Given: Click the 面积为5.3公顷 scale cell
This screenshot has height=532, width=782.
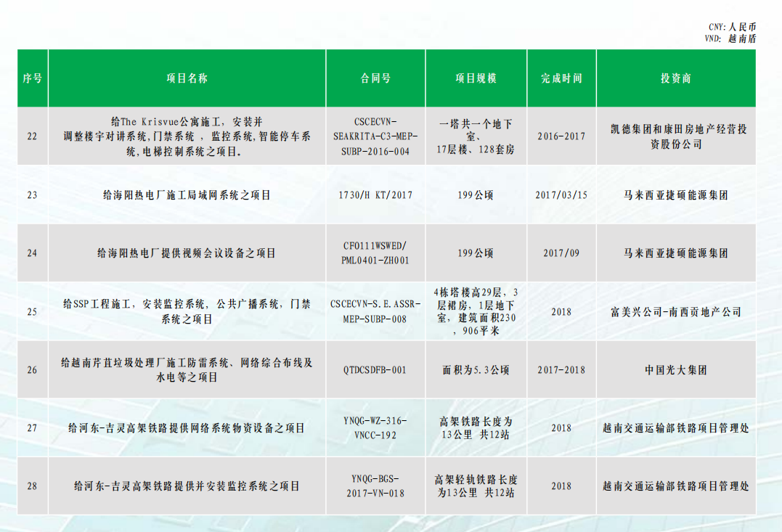Looking at the screenshot, I should (476, 370).
